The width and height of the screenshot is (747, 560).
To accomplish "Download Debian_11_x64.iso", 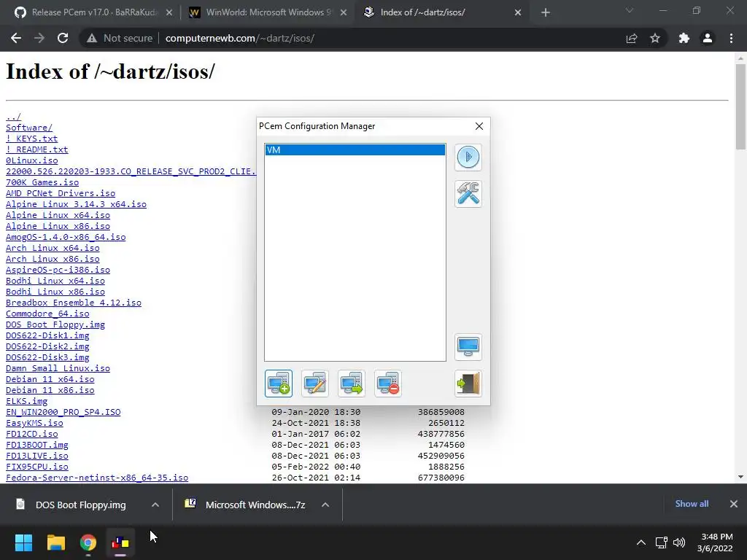I will click(x=50, y=379).
